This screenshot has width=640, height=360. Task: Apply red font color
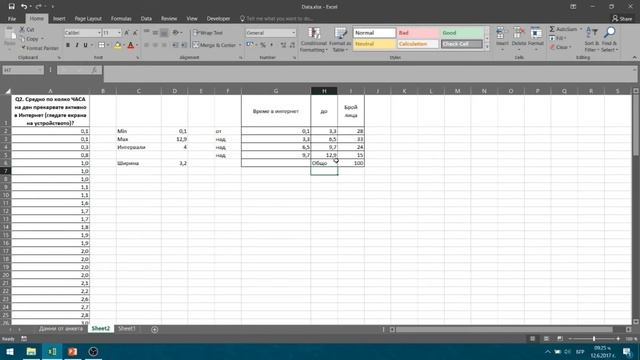point(131,45)
